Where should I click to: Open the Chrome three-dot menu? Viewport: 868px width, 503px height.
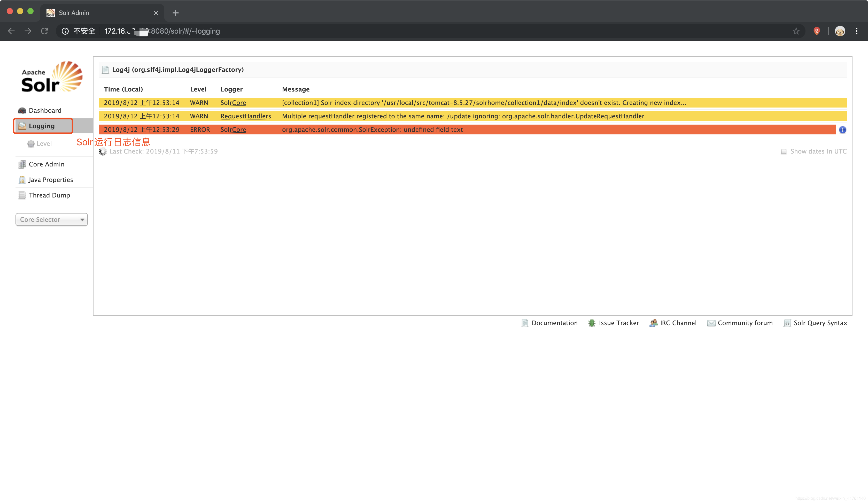pyautogui.click(x=857, y=31)
